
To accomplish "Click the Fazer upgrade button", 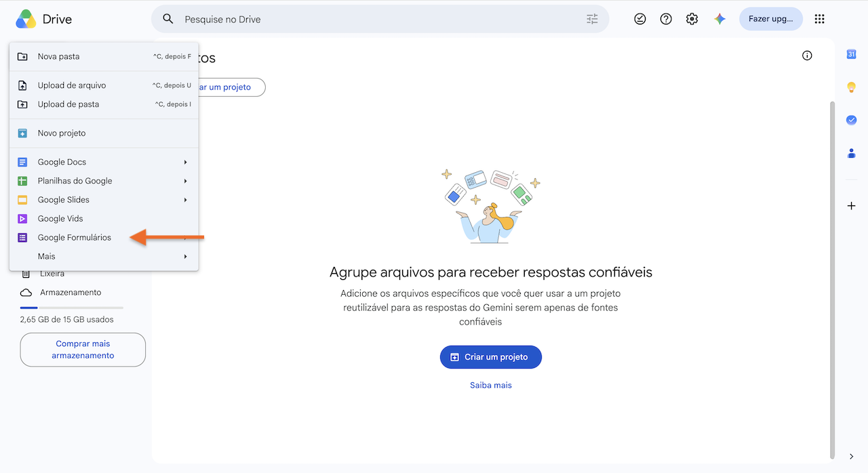I will [771, 19].
